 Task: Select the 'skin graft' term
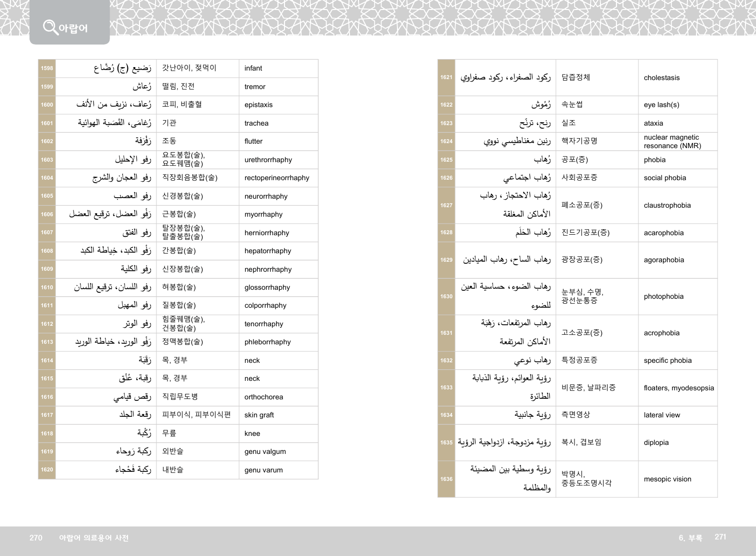pyautogui.click(x=259, y=415)
